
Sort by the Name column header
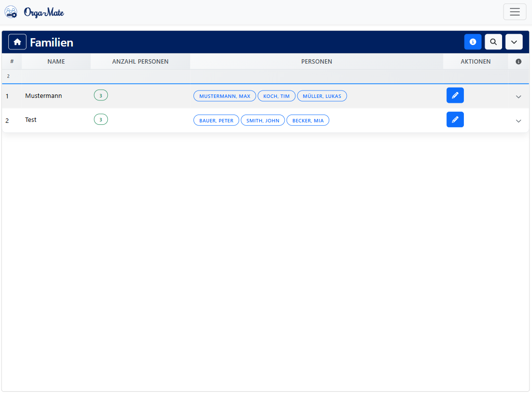tap(56, 62)
